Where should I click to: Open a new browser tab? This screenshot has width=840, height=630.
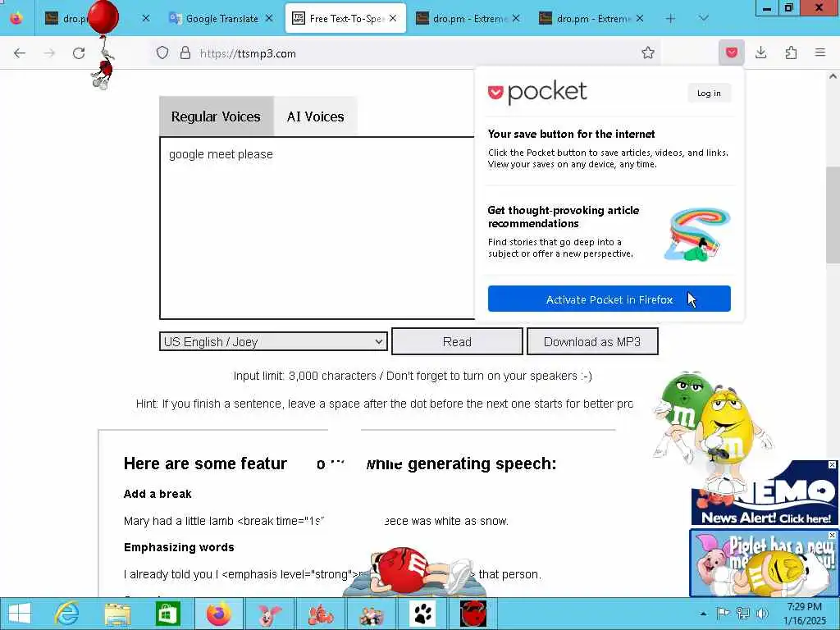(670, 19)
